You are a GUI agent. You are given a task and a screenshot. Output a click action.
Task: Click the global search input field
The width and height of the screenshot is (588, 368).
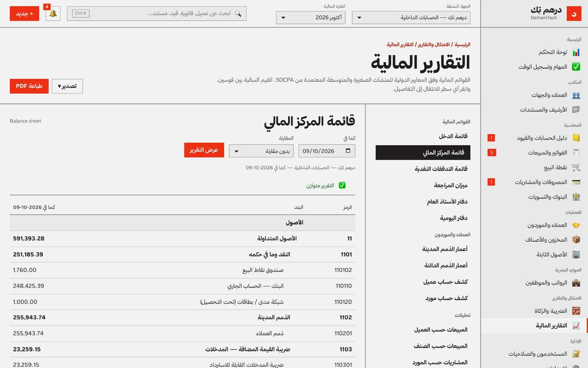point(157,14)
